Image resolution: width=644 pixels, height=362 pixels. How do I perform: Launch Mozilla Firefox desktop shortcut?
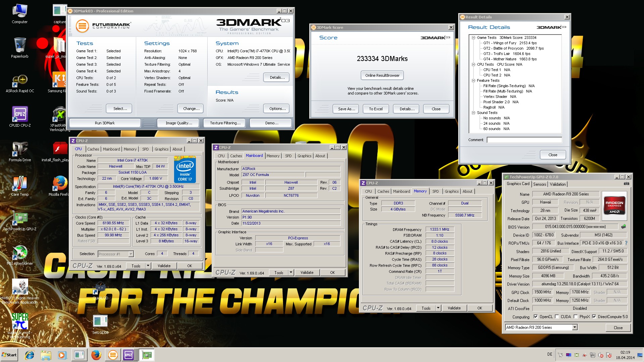[60, 185]
